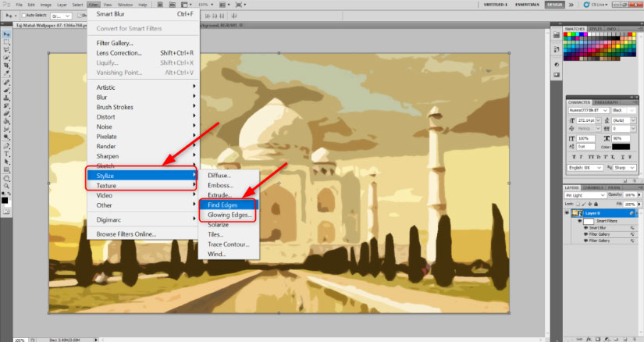Open the font size dropdown
This screenshot has width=644, height=342.
599,120
